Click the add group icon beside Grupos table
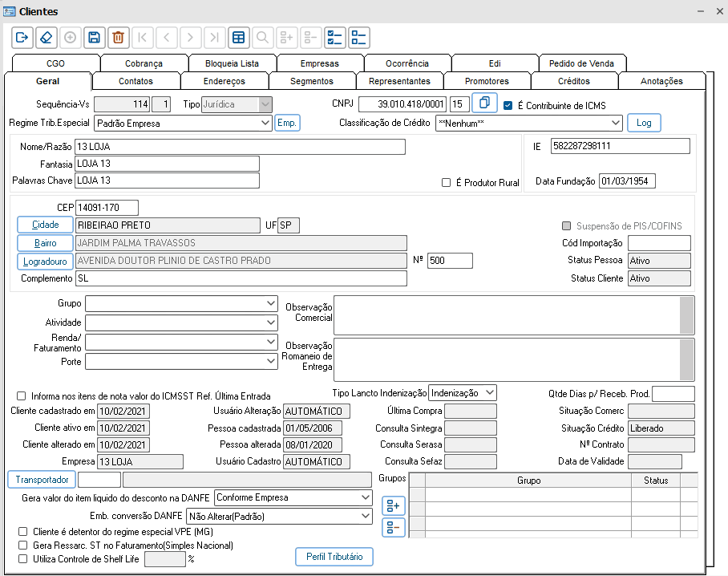Image resolution: width=728 pixels, height=576 pixels. (393, 505)
